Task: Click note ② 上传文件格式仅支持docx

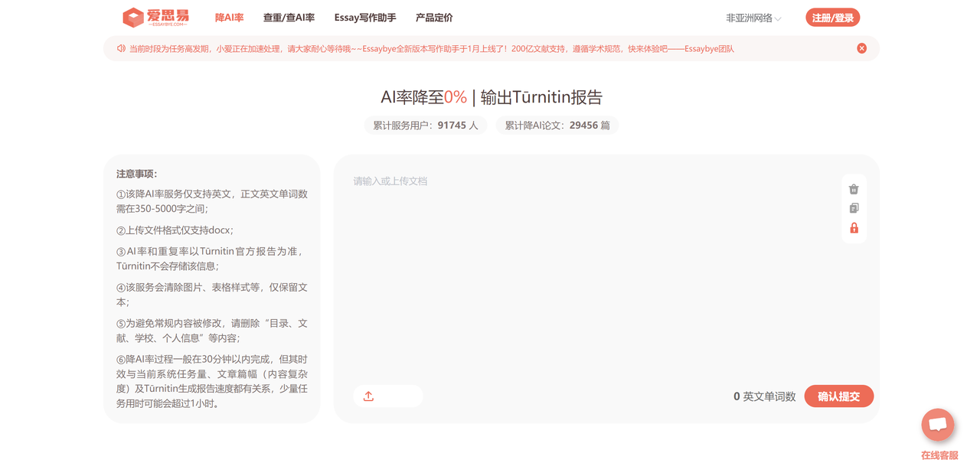Action: click(x=175, y=230)
